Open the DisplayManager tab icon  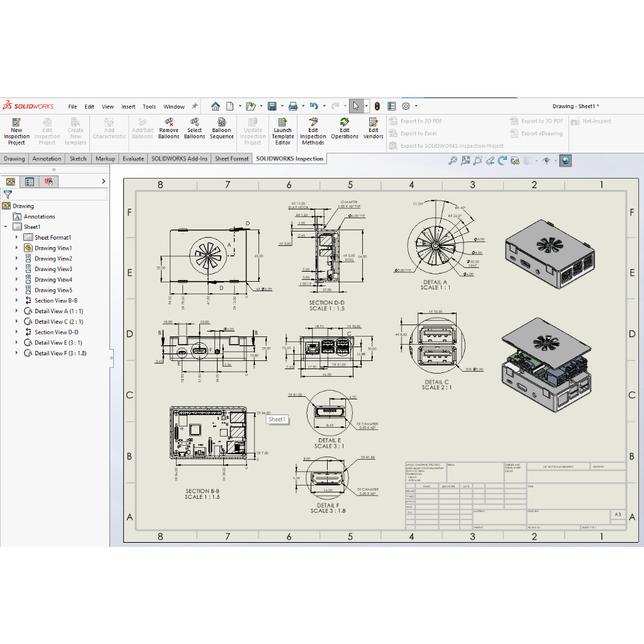48,182
